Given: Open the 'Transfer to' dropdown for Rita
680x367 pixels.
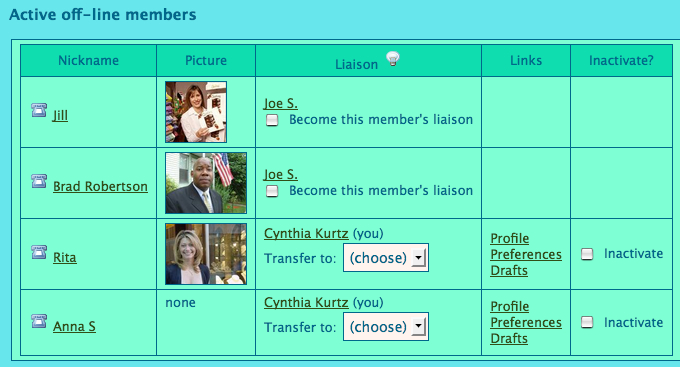Looking at the screenshot, I should (x=386, y=258).
